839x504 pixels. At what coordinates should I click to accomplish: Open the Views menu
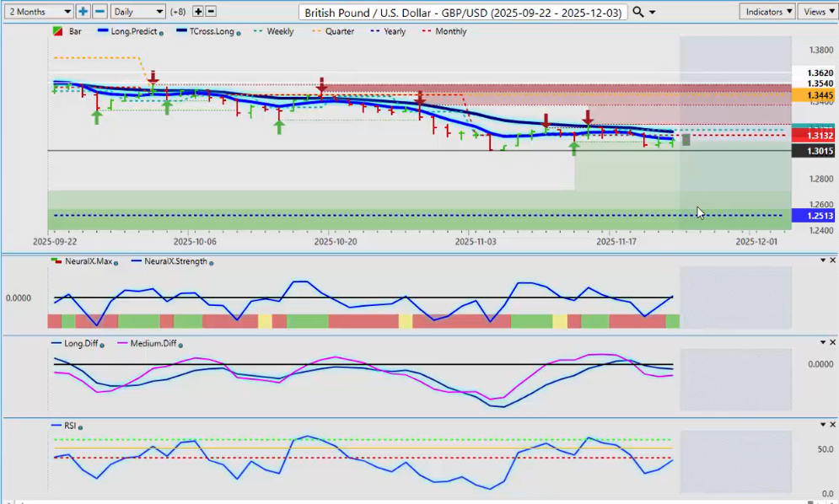(817, 12)
